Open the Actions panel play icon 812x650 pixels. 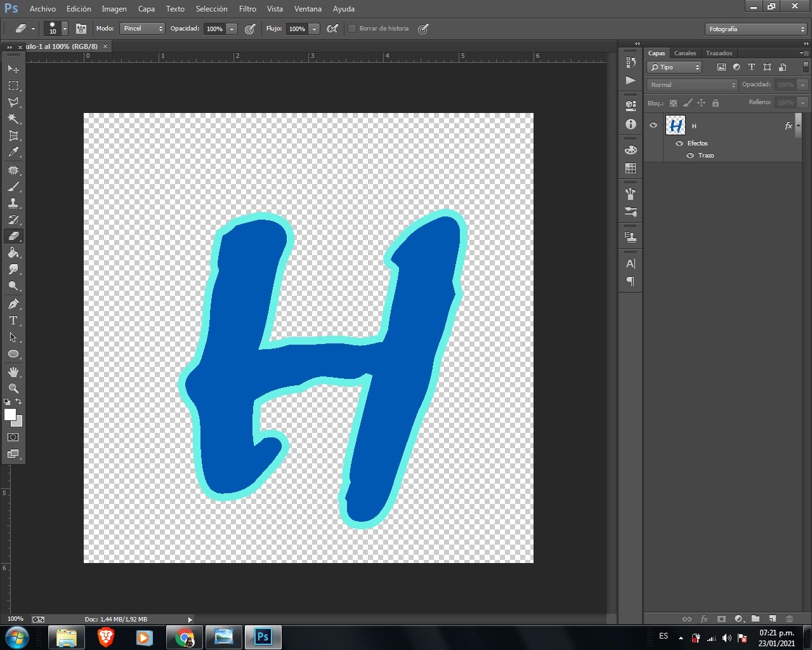click(631, 80)
